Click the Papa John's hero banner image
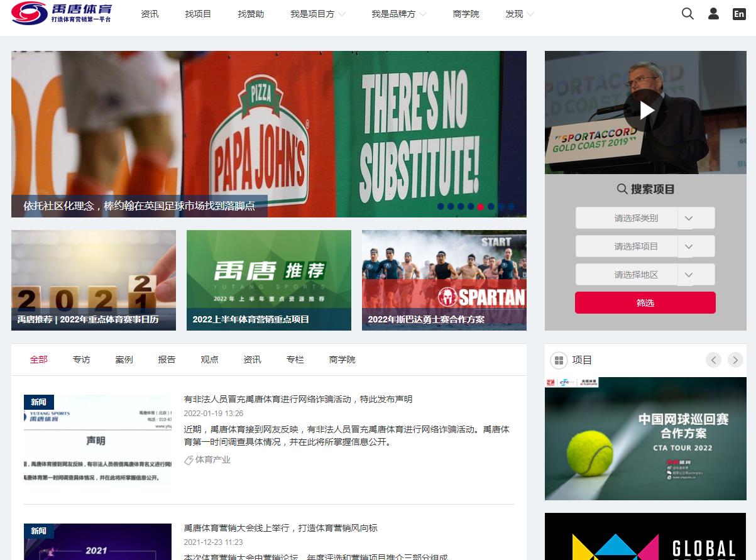Screen dimensions: 756x560 coord(269,134)
